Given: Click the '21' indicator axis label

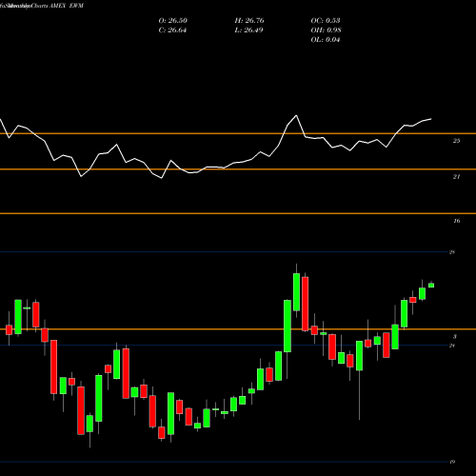Looking at the screenshot, I should (x=456, y=177).
